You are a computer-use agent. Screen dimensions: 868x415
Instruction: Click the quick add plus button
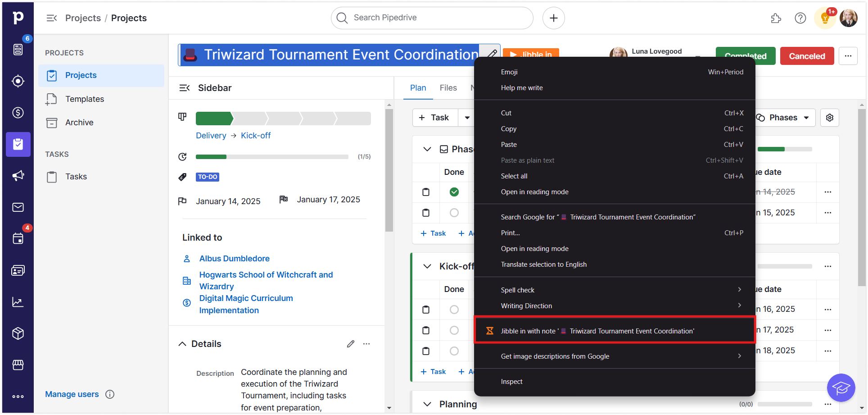click(x=554, y=18)
